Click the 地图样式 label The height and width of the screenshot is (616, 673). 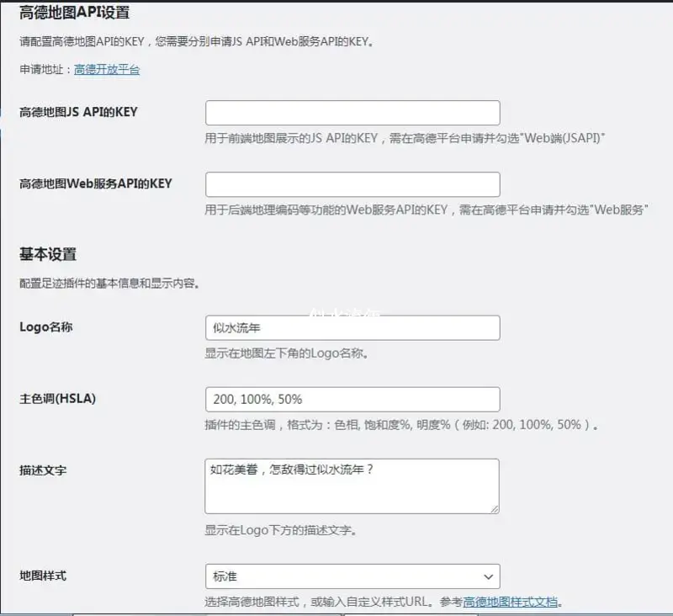pyautogui.click(x=43, y=576)
